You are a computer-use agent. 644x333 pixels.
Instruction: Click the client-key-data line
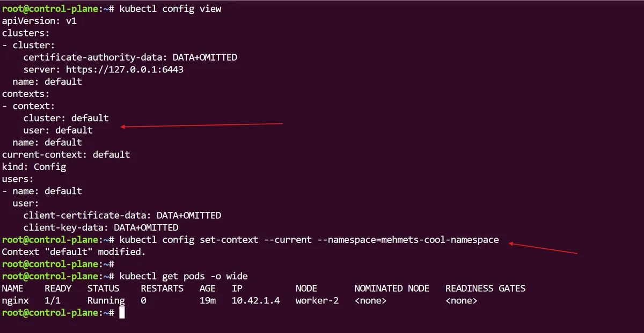pyautogui.click(x=100, y=227)
